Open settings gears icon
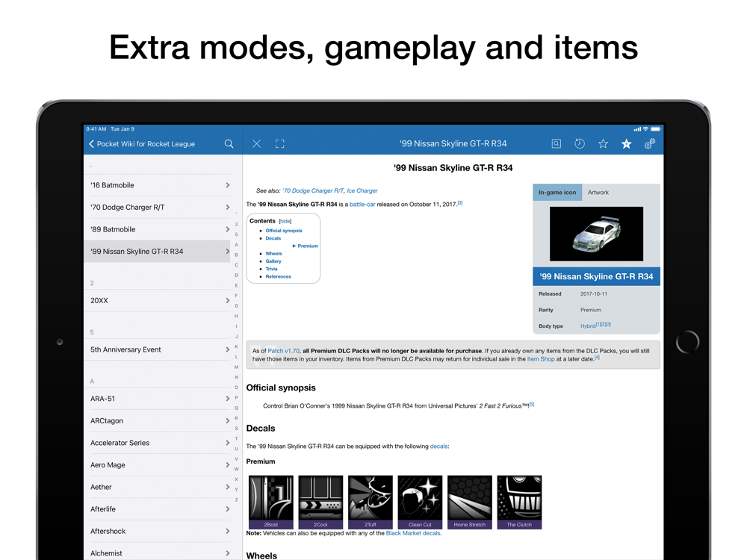Viewport: 747px width, 560px height. [649, 144]
